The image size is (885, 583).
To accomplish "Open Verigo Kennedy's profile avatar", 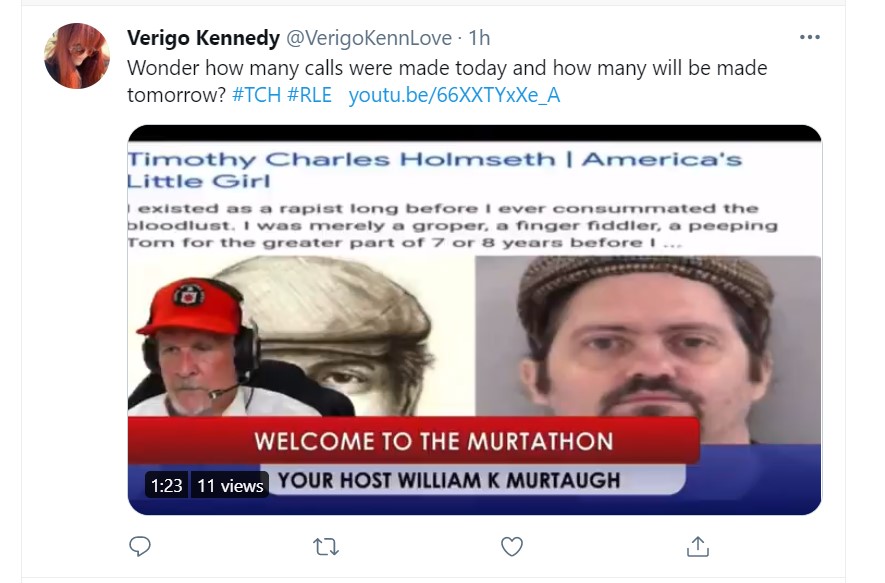I will tap(77, 55).
